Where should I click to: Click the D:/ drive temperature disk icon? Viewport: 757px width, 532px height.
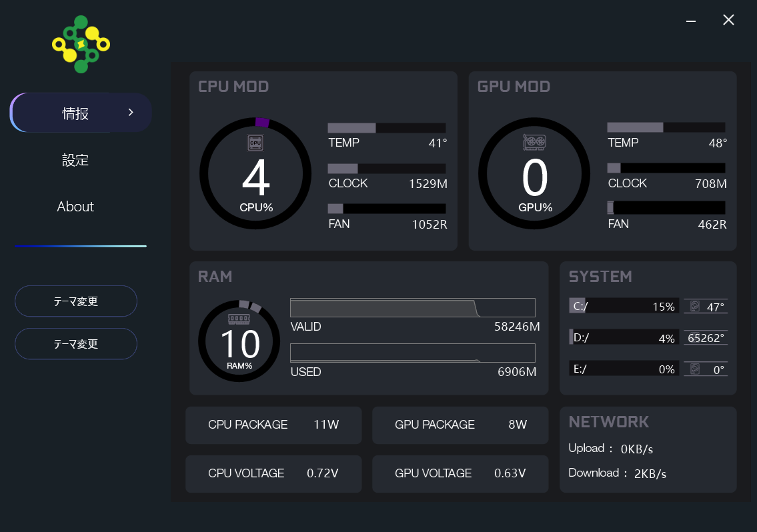click(x=694, y=337)
